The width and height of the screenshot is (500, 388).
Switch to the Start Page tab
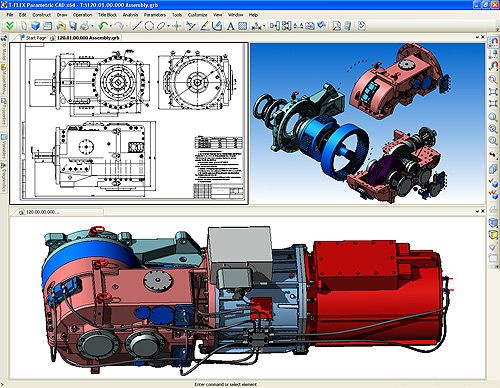coord(33,38)
